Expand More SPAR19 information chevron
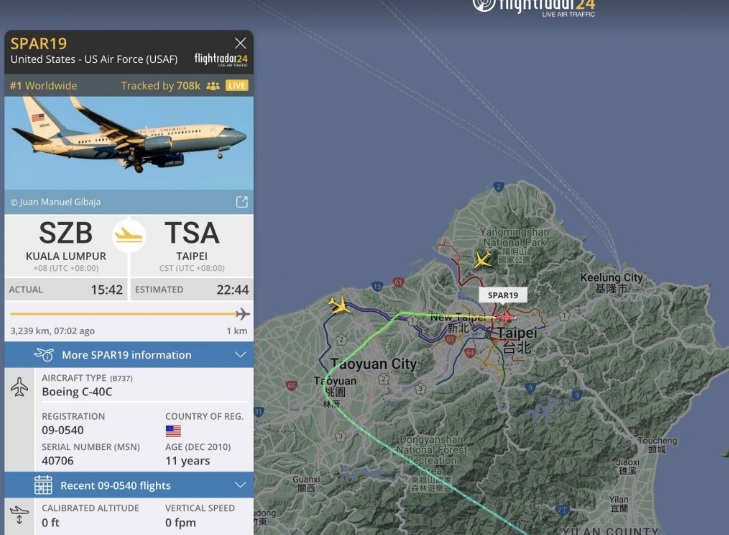 tap(240, 355)
